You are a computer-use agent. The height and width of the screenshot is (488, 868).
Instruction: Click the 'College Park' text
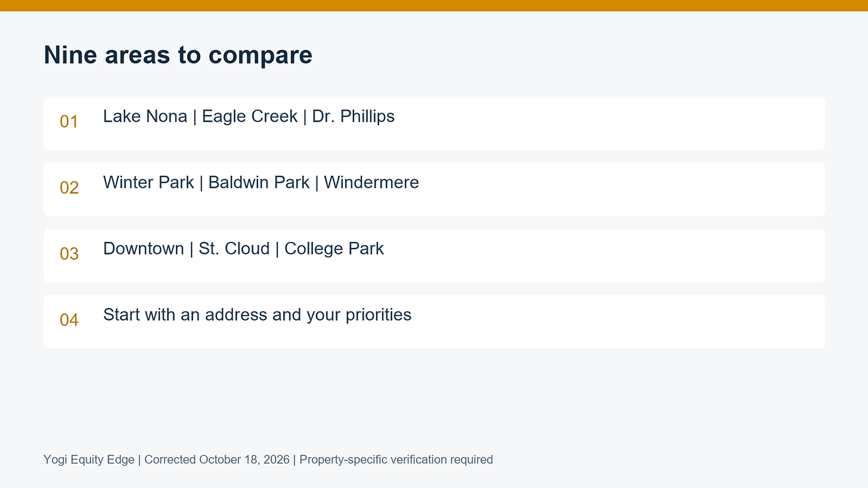tap(334, 248)
